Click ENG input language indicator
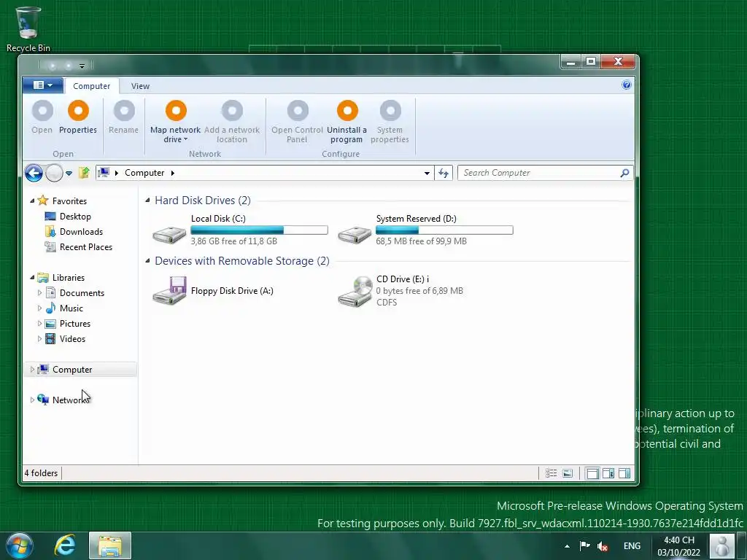Viewport: 747px width, 560px height. tap(632, 545)
